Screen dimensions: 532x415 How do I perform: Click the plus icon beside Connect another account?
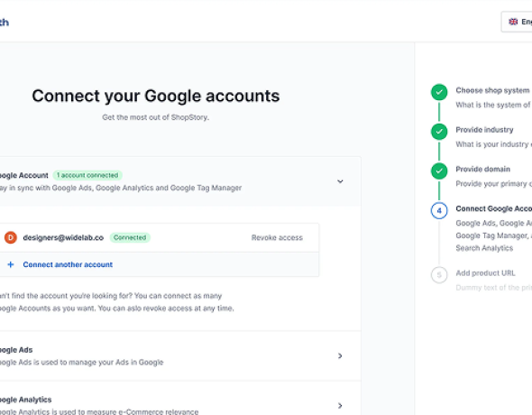(11, 264)
